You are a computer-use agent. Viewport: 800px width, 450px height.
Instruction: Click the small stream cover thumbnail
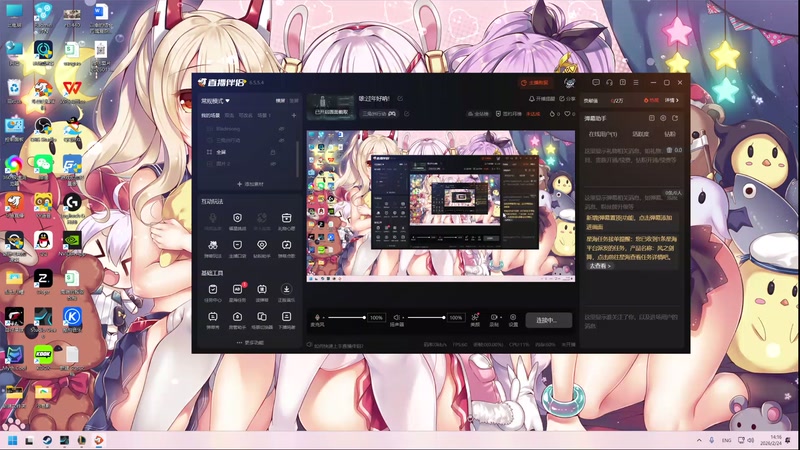pos(331,107)
